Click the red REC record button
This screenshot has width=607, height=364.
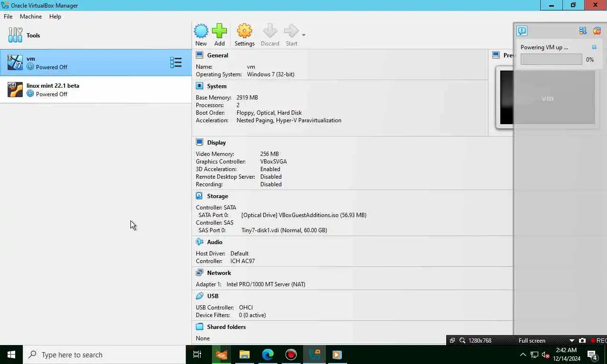(598, 341)
